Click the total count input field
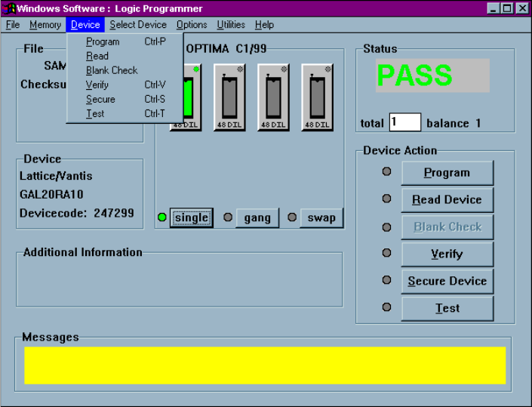 pyautogui.click(x=404, y=122)
